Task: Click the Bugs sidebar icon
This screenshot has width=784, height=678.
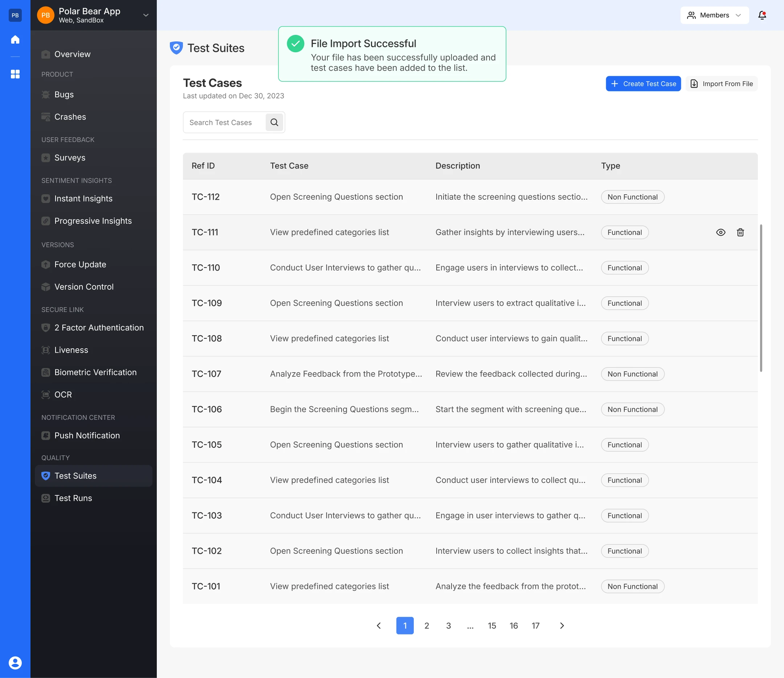Action: (x=46, y=95)
